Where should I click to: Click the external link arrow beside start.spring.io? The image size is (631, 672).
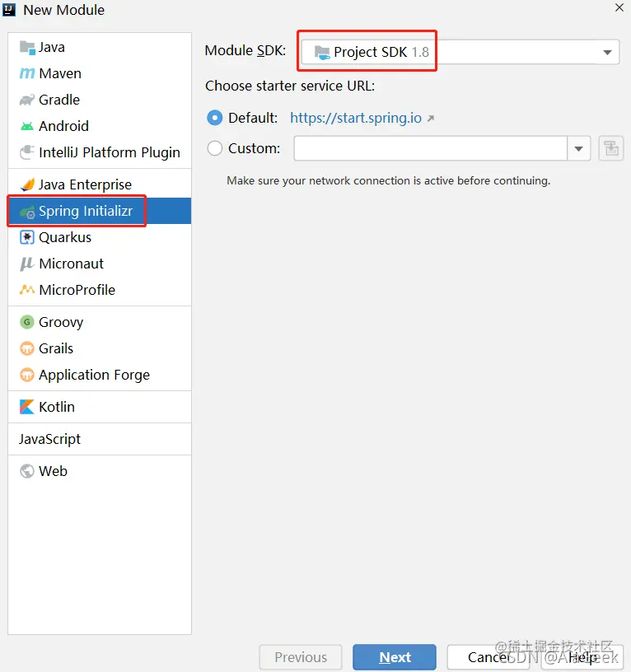(x=431, y=118)
